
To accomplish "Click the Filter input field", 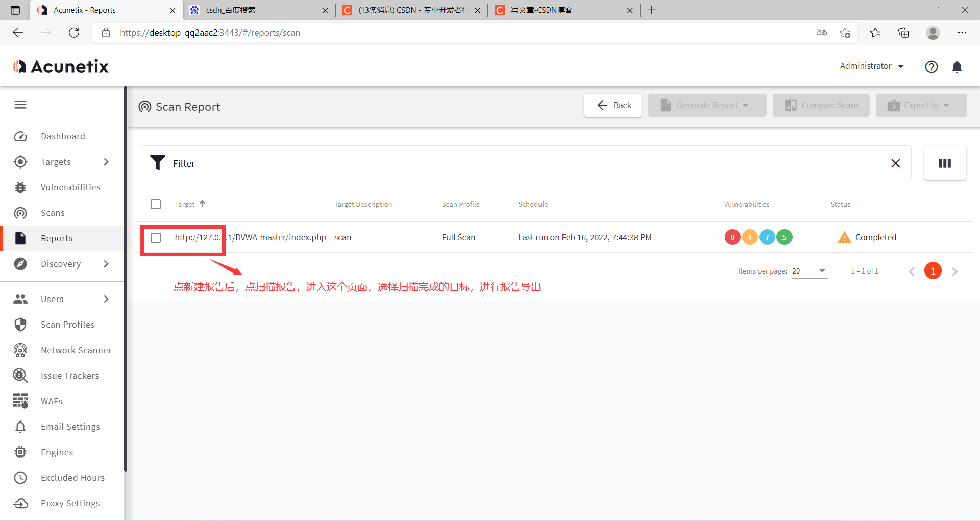I will [526, 163].
